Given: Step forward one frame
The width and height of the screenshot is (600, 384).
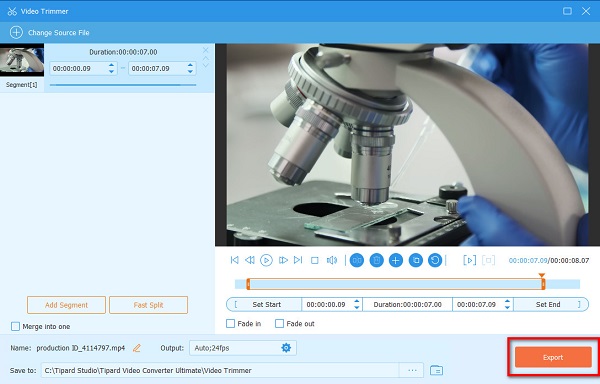Looking at the screenshot, I should [283, 260].
